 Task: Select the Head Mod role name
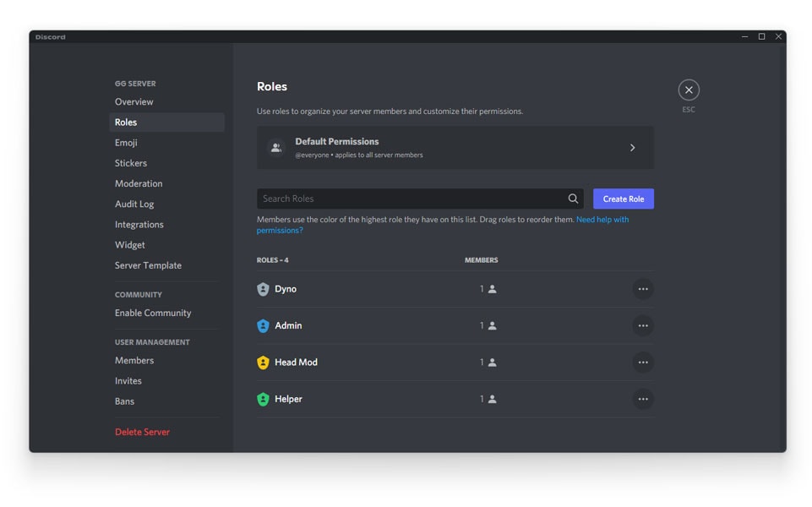pos(296,363)
